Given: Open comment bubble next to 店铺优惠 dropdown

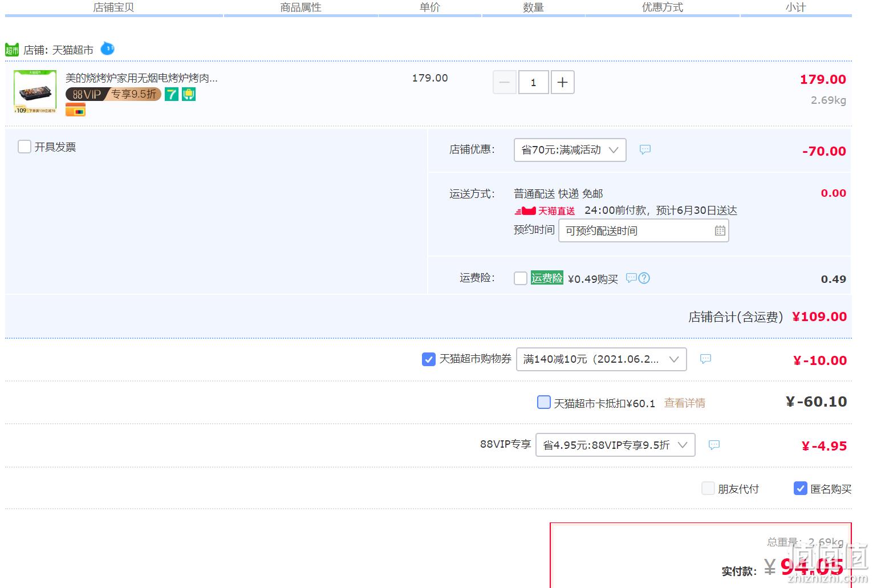Looking at the screenshot, I should [x=645, y=149].
